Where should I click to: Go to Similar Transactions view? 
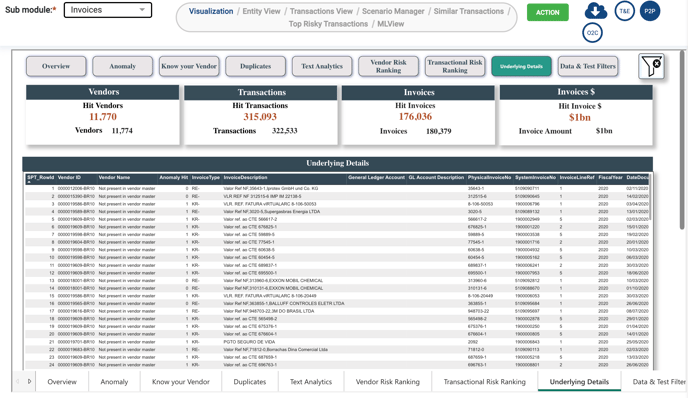tap(469, 11)
